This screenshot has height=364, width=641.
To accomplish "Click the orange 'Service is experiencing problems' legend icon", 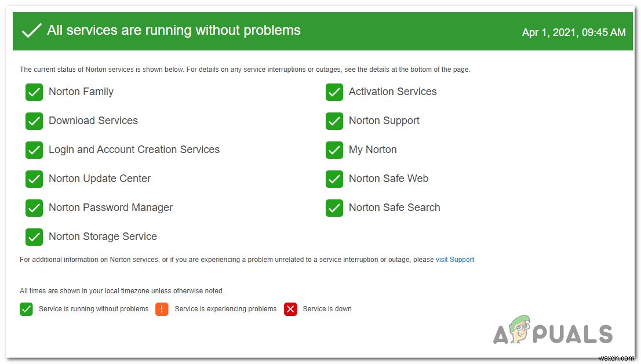I will (x=162, y=309).
